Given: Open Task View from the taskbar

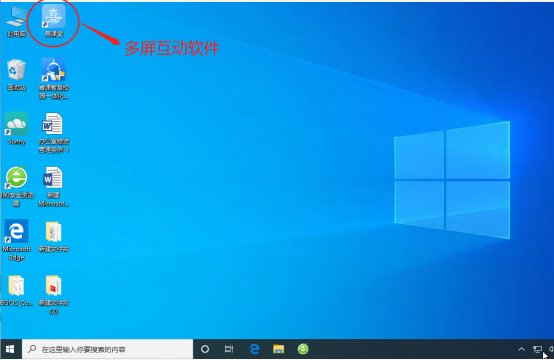Looking at the screenshot, I should click(x=229, y=349).
